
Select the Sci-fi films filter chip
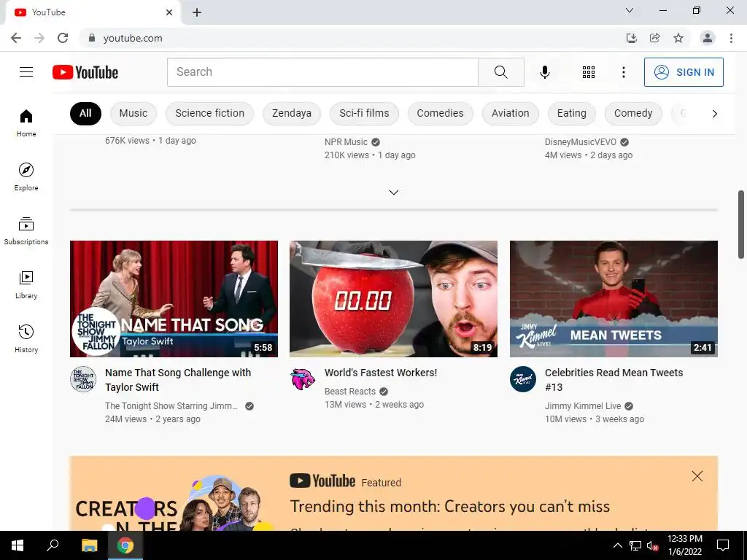pos(364,113)
